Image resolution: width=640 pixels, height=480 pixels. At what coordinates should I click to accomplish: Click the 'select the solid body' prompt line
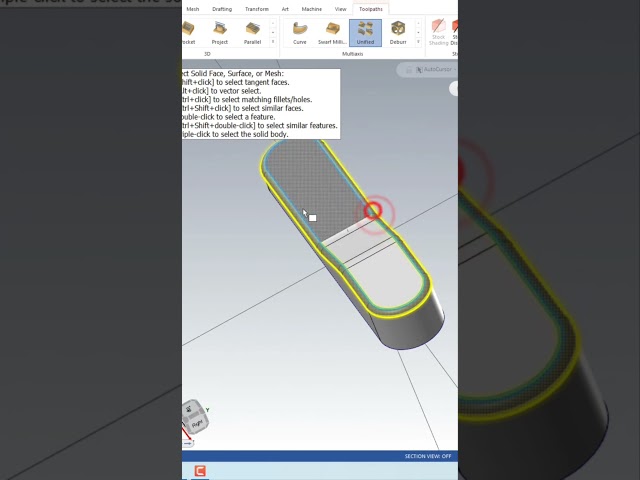coord(235,134)
